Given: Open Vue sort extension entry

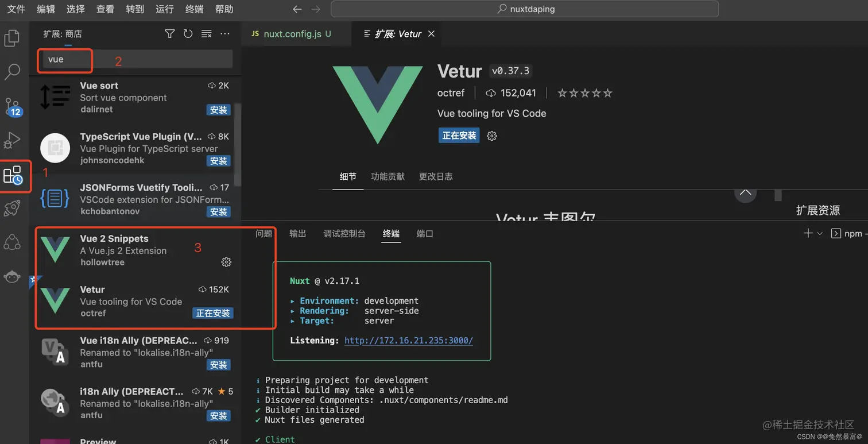Looking at the screenshot, I should (135, 97).
